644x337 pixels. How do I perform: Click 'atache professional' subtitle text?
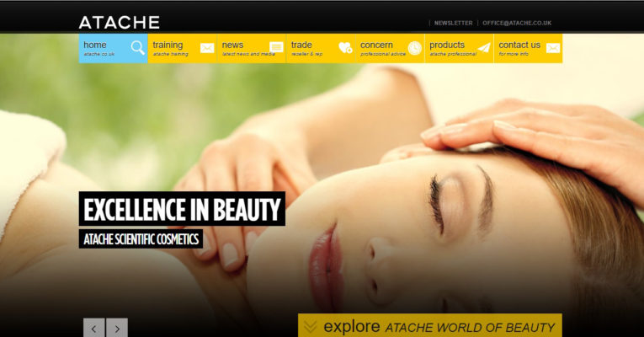(x=453, y=54)
